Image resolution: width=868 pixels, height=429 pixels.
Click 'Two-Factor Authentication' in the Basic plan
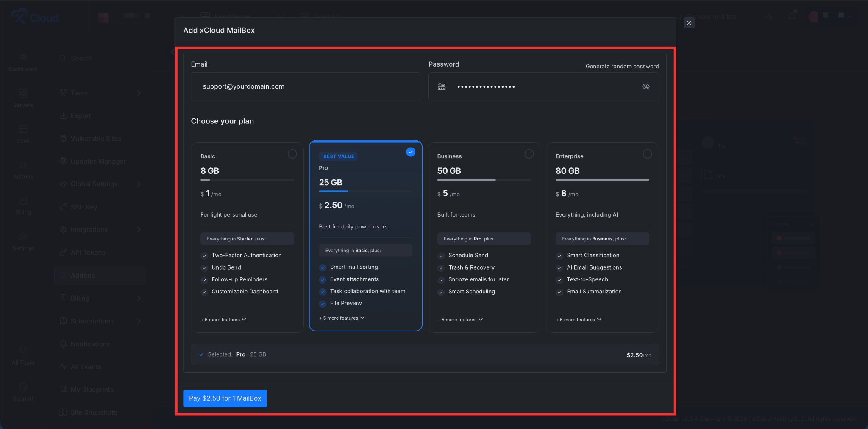coord(247,255)
